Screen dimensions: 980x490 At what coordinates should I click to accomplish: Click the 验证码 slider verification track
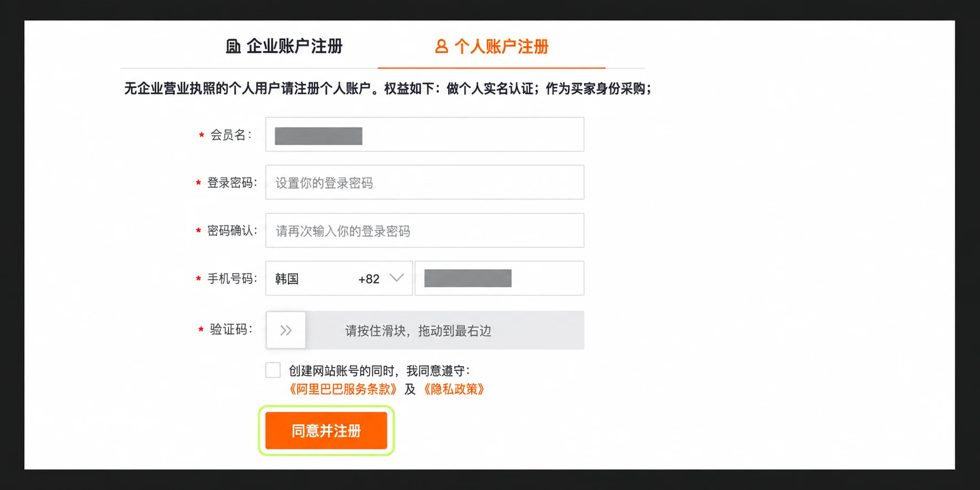(x=425, y=330)
